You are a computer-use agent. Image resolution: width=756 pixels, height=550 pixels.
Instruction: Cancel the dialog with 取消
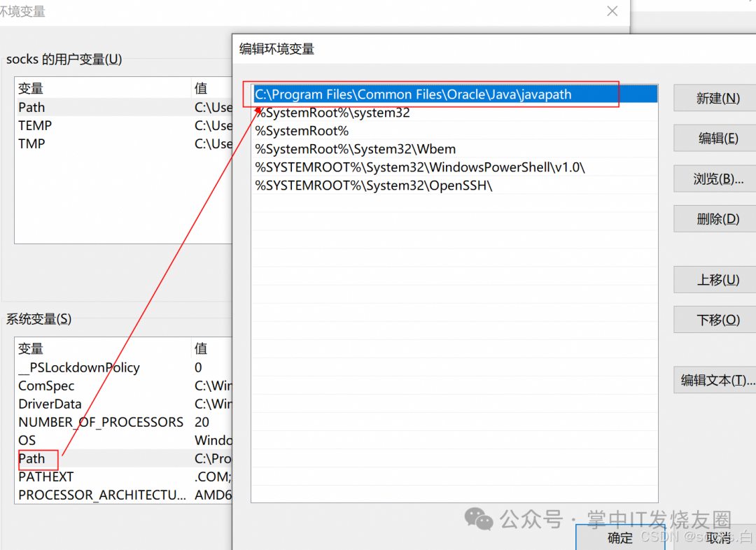click(x=720, y=537)
